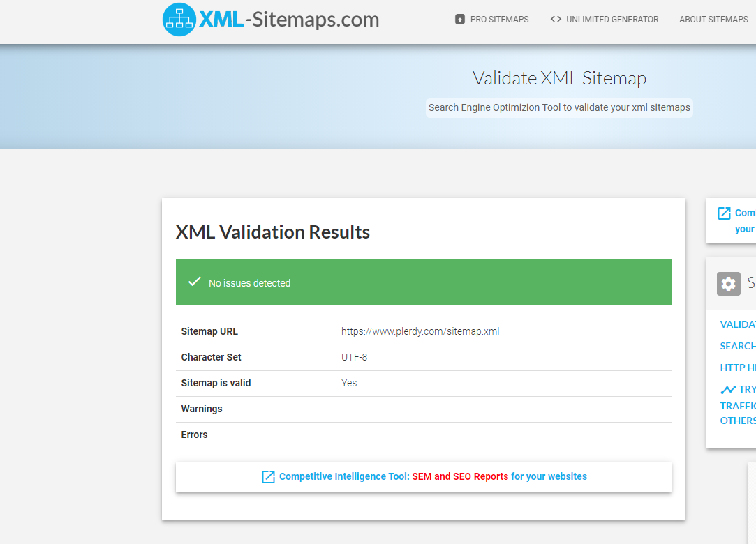Click the TRY TRAFFIC sidebar link

coord(744,388)
